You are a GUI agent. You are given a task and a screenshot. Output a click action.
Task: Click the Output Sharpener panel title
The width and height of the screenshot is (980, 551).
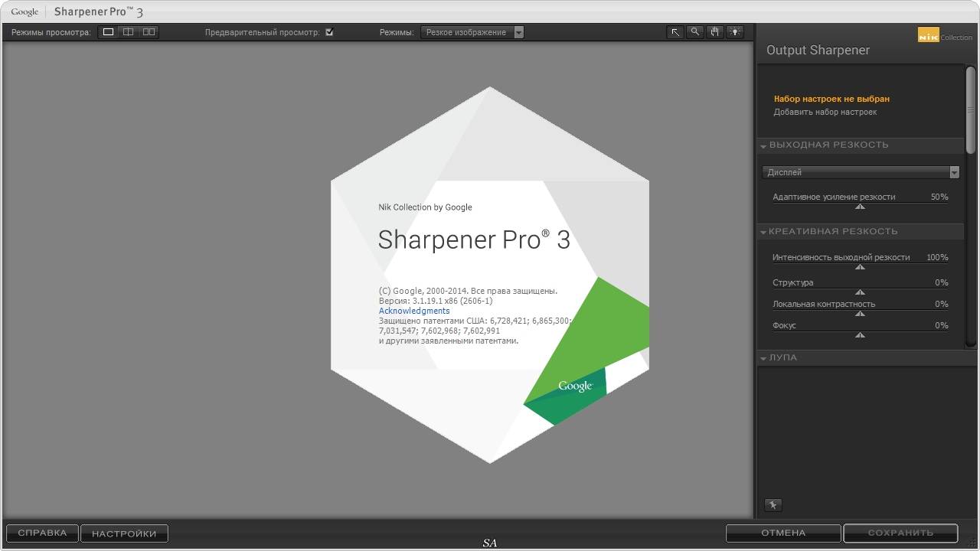pos(818,50)
